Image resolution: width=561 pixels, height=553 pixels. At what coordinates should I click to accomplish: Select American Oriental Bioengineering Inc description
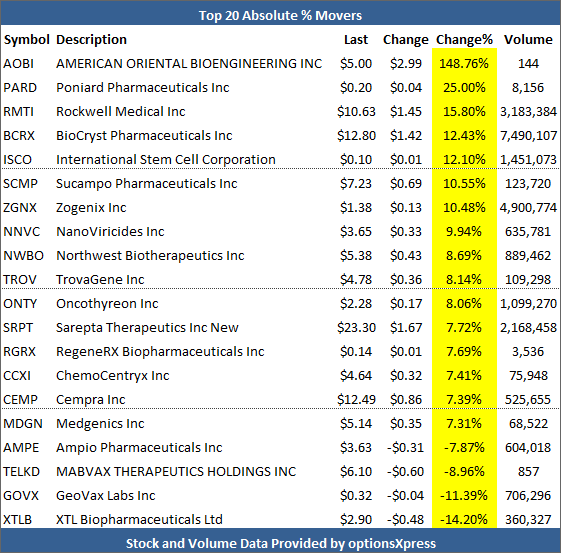pos(189,63)
